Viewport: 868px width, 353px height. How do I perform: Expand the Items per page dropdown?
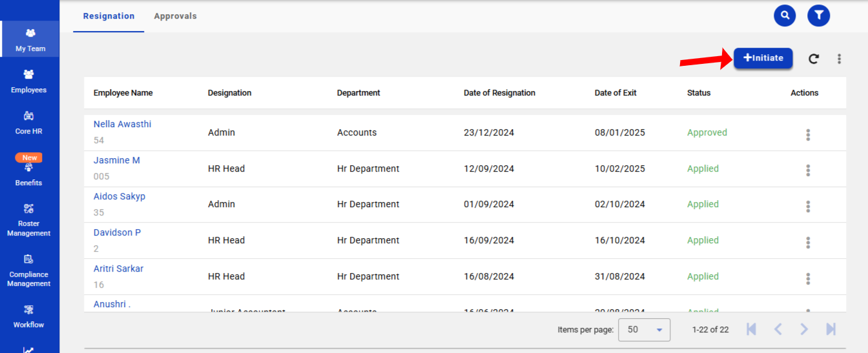click(x=644, y=330)
